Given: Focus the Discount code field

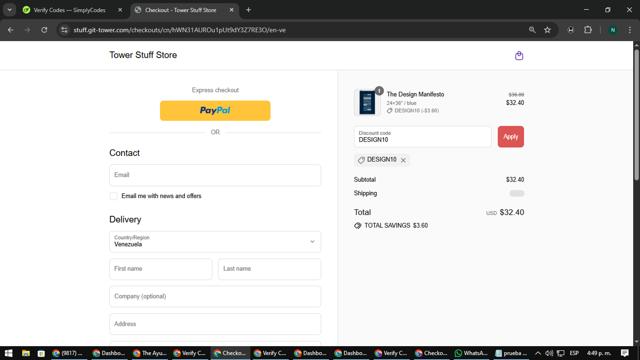Looking at the screenshot, I should pyautogui.click(x=422, y=137).
